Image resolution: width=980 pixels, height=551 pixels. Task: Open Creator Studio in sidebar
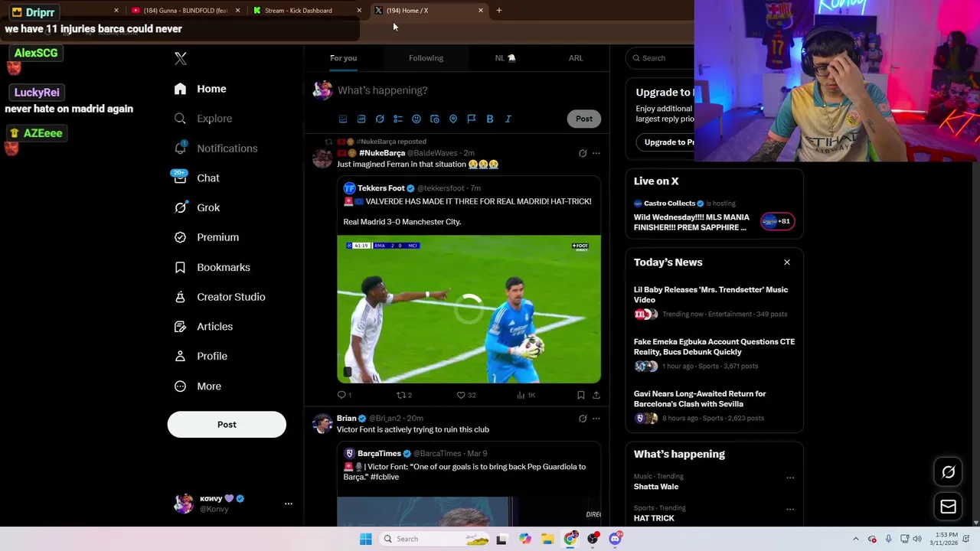coord(219,297)
